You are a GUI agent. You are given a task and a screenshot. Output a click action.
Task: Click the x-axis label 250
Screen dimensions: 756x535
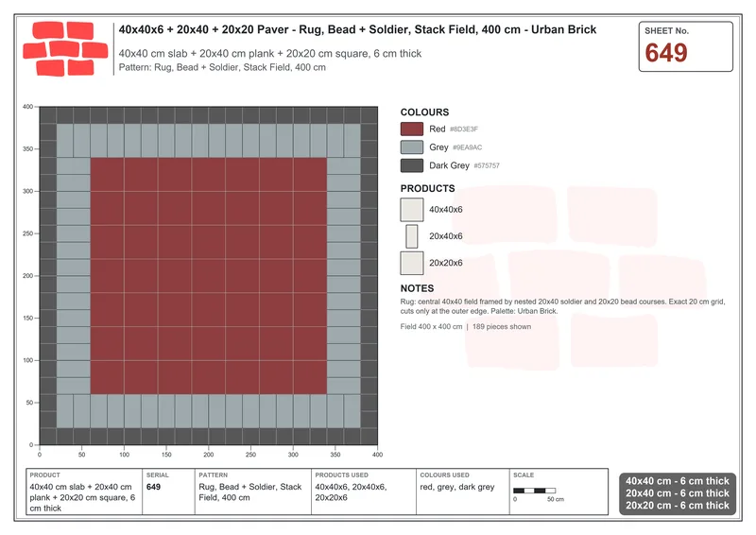click(250, 455)
